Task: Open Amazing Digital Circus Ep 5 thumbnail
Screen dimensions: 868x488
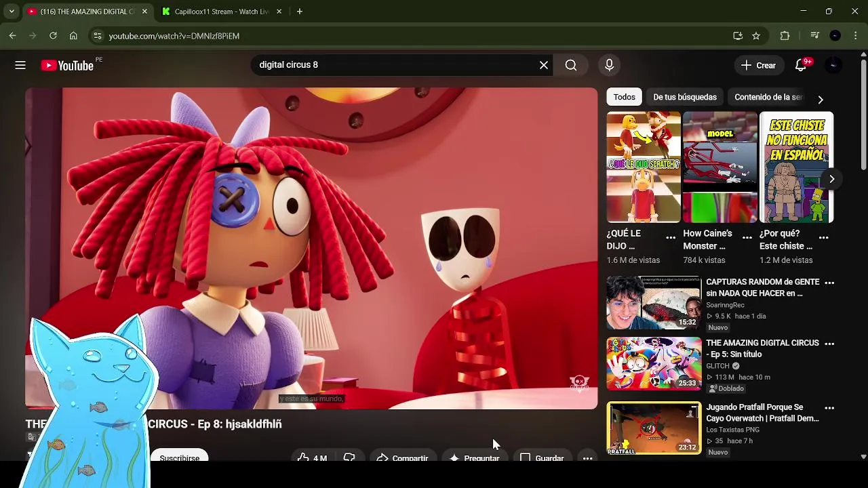Action: click(654, 364)
